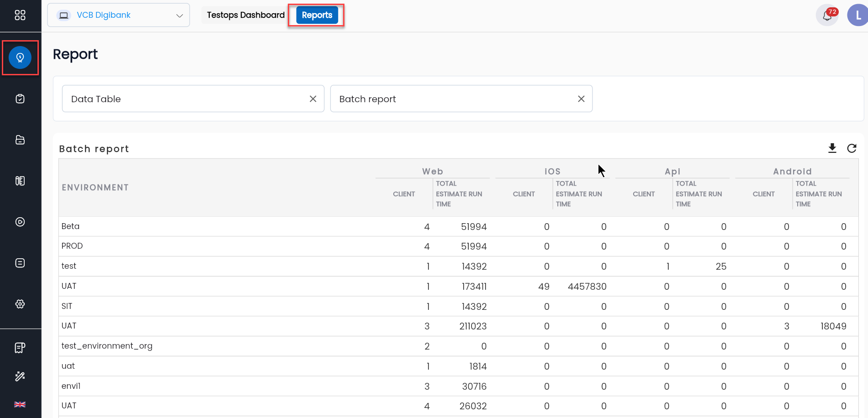The height and width of the screenshot is (418, 868).
Task: Open the apps grid icon in the sidebar
Action: [20, 15]
